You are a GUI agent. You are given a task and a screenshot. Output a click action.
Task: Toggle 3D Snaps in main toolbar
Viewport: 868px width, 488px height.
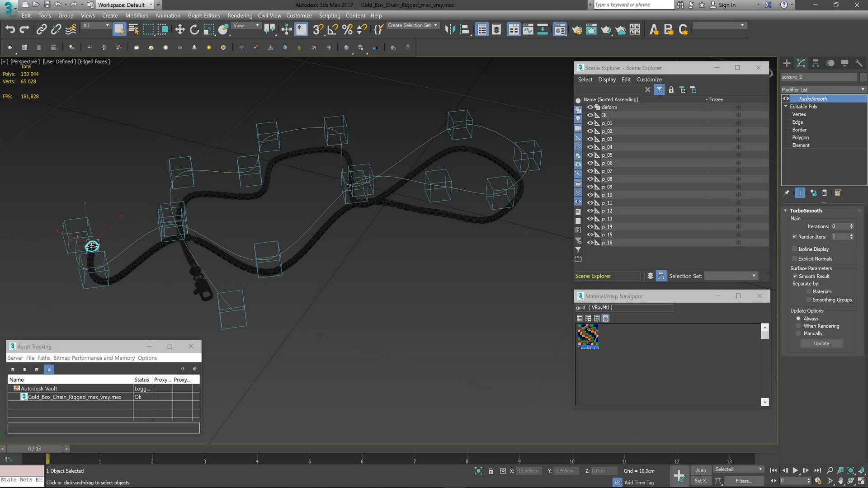tap(318, 30)
